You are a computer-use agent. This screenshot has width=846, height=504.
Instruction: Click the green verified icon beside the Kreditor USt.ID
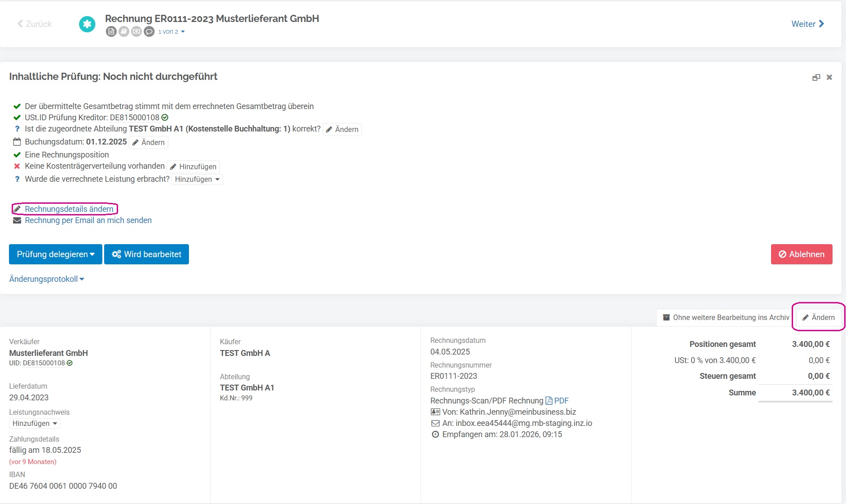pyautogui.click(x=165, y=118)
